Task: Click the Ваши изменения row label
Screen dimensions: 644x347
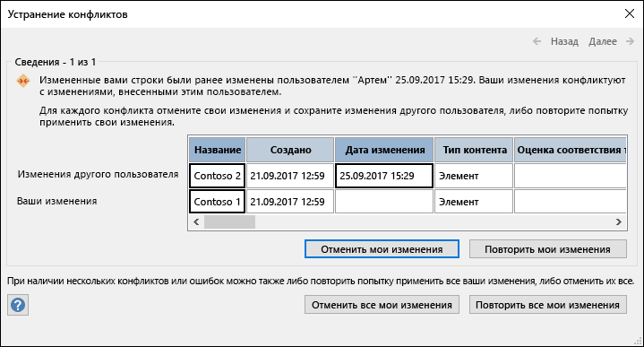Action: tap(56, 201)
